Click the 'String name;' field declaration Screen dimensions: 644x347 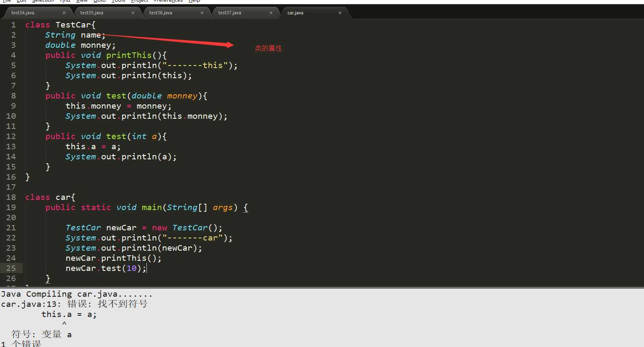[x=75, y=35]
